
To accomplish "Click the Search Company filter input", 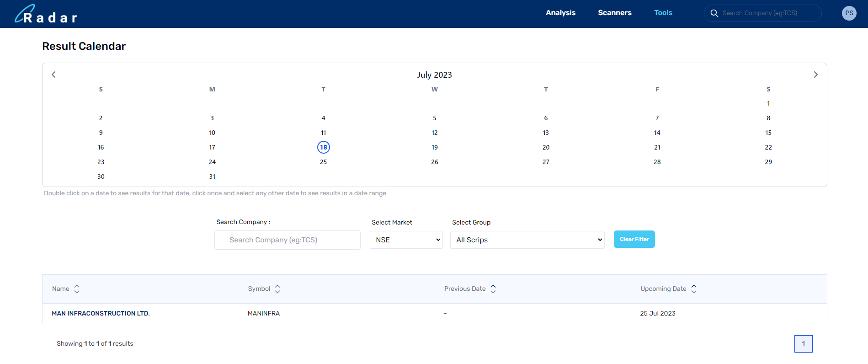I will (x=288, y=240).
